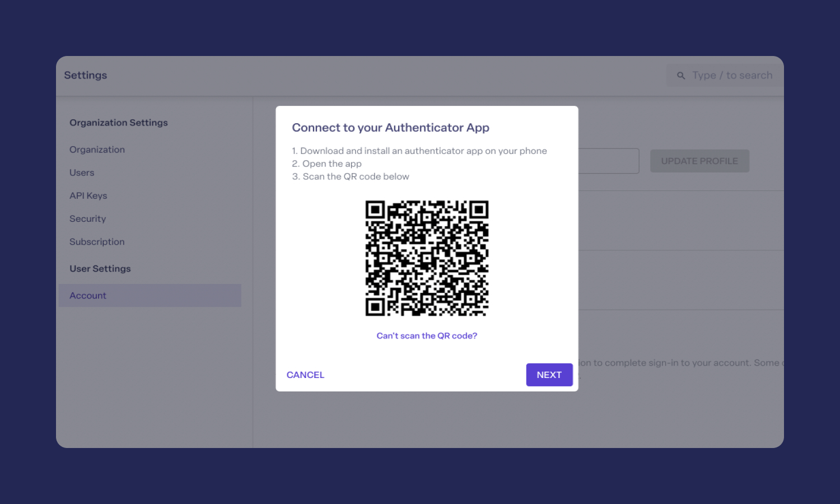
Task: Click the Organization Settings heading
Action: pos(119,123)
